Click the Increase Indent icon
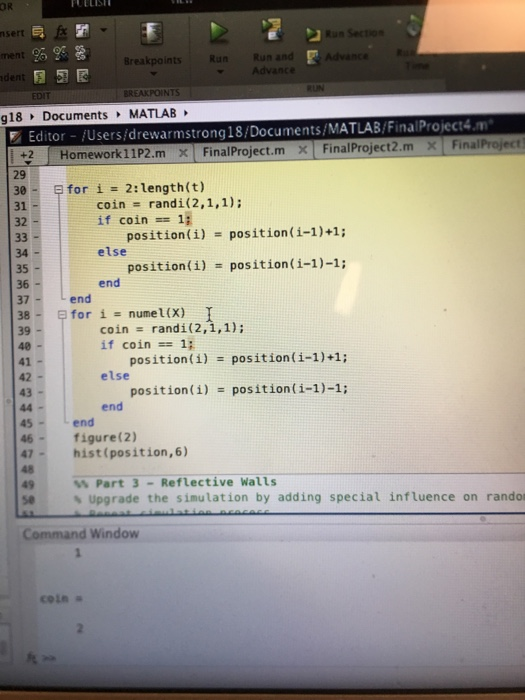This screenshot has height=700, width=525. coord(62,77)
